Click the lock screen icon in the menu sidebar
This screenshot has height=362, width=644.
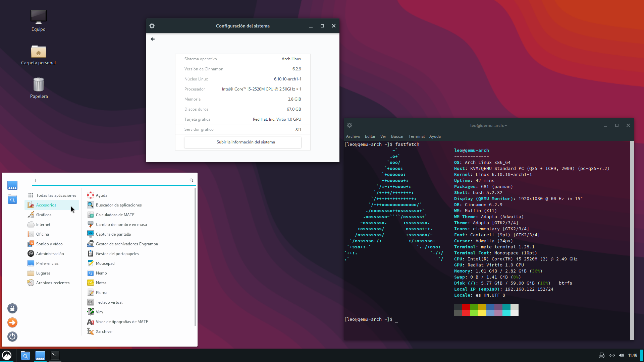[12, 308]
